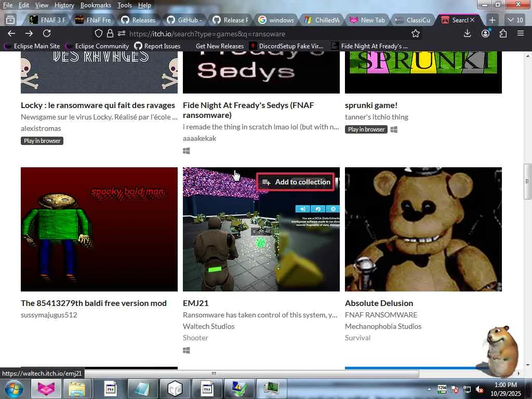Screen dimensions: 532x399
Task: Open the File menu
Action: coord(7,5)
